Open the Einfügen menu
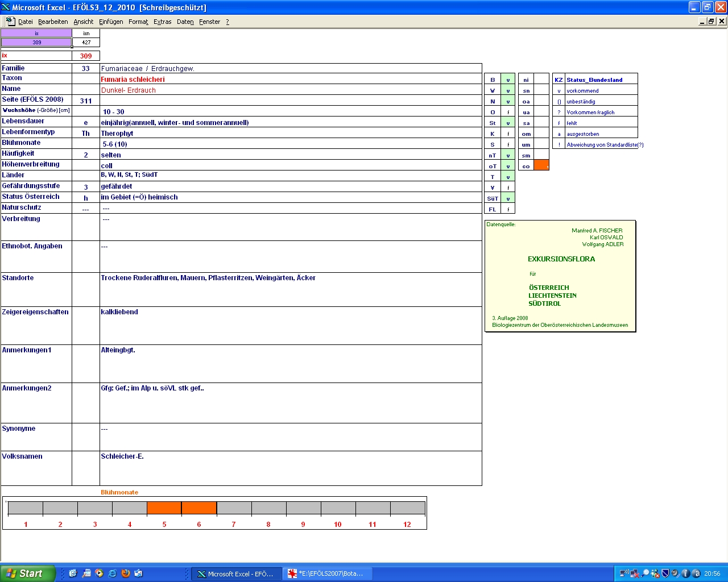728x582 pixels. [x=111, y=22]
